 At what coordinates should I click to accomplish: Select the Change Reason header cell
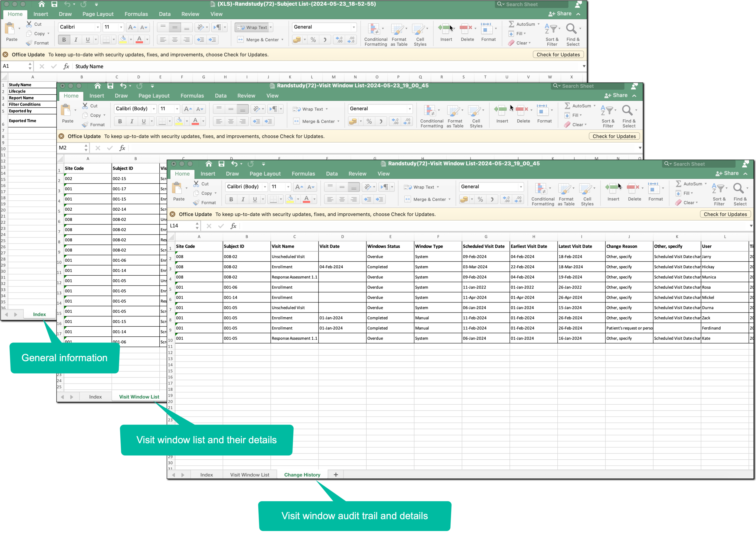tap(629, 247)
